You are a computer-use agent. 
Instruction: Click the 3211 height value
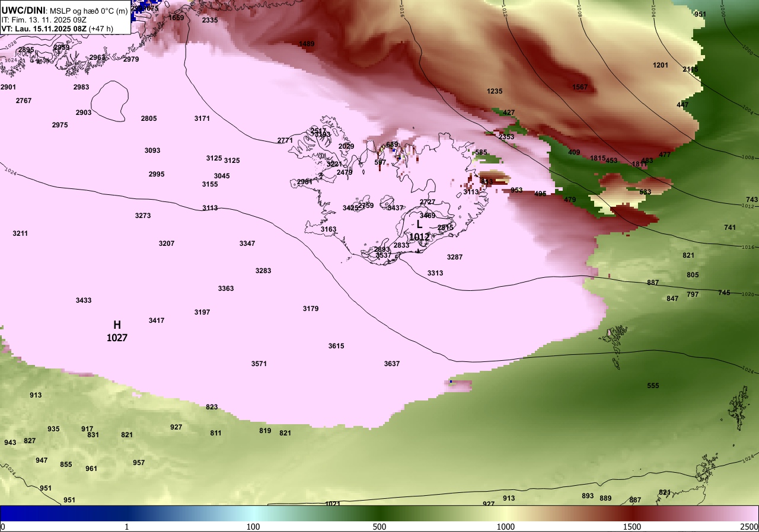20,233
